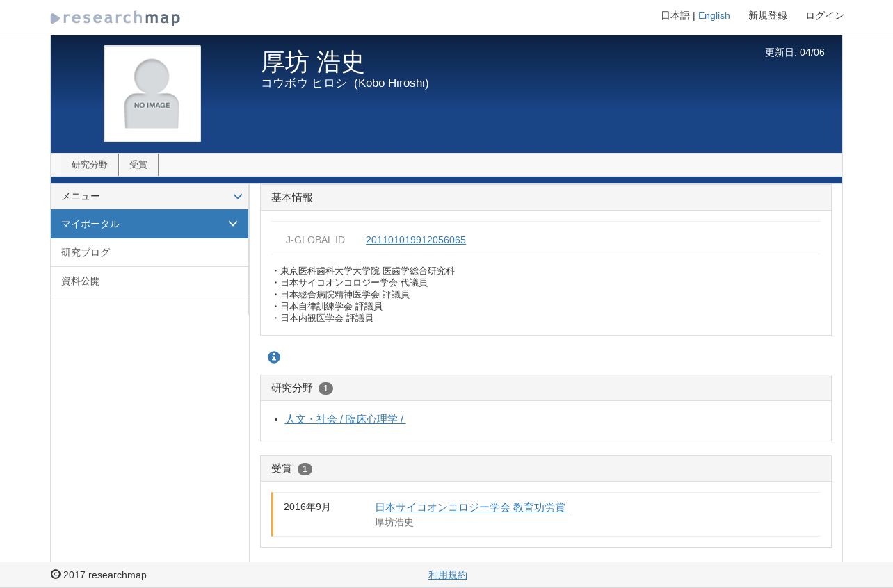893x588 pixels.
Task: Open 新規登録 registration page
Action: (768, 15)
